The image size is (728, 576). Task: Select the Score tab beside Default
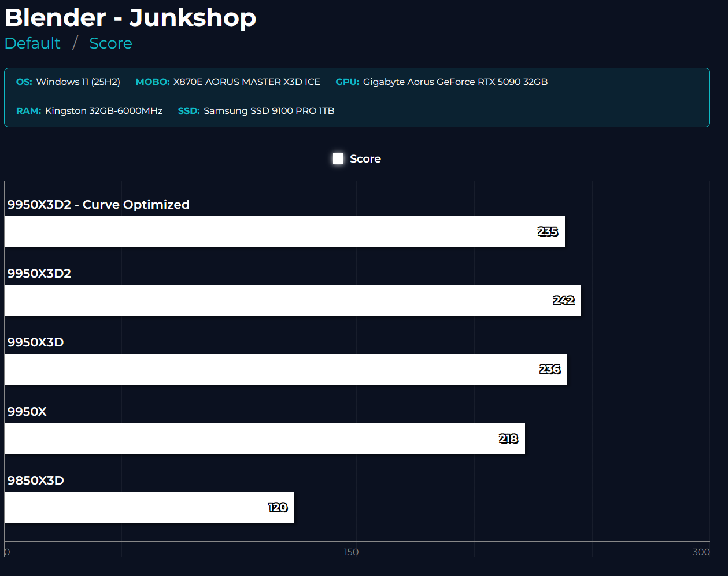pyautogui.click(x=110, y=43)
